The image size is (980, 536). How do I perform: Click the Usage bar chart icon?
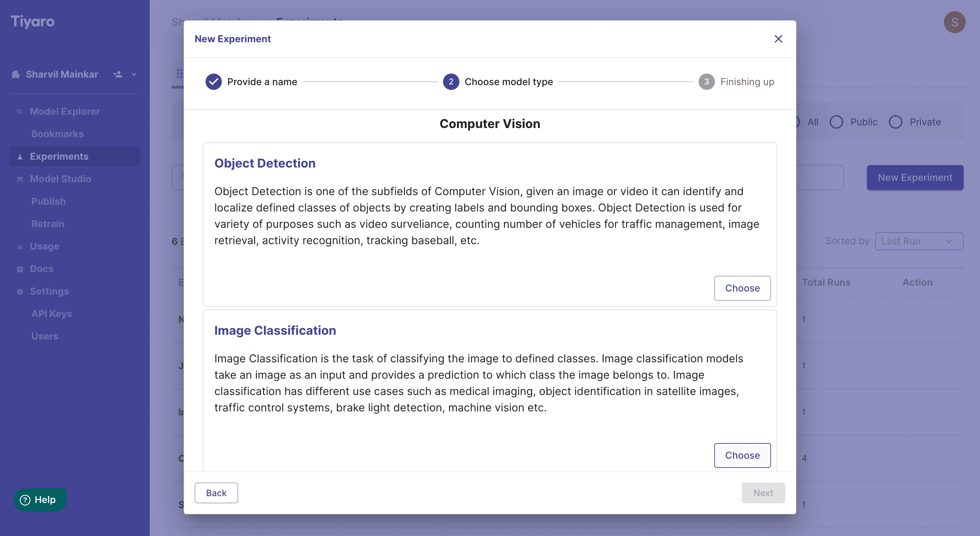pos(20,247)
